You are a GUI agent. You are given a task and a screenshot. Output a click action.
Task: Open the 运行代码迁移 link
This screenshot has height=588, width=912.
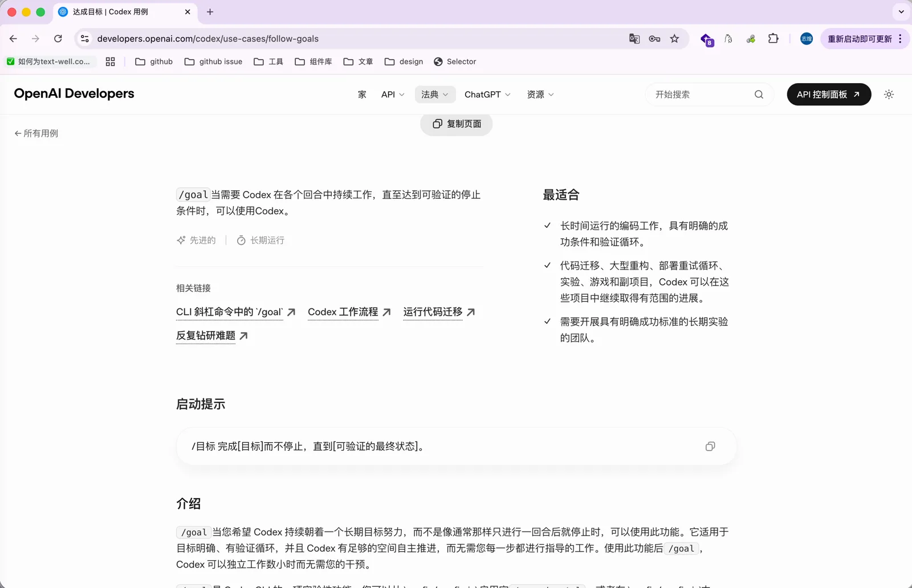coord(439,312)
